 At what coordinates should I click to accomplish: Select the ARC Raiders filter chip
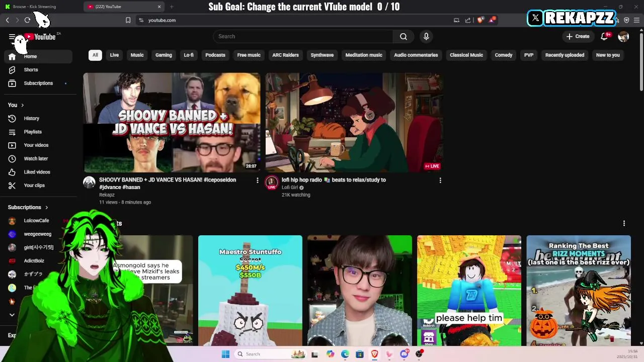[x=285, y=55]
